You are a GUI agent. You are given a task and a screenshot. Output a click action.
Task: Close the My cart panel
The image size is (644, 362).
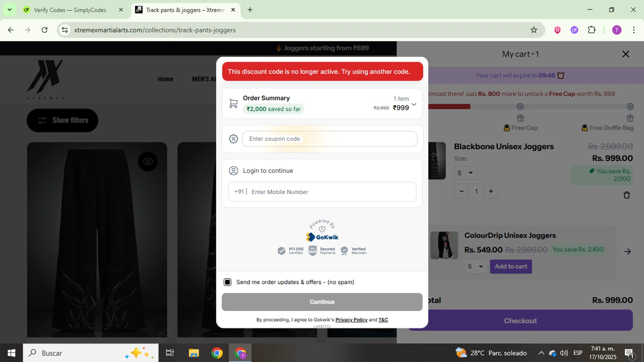[626, 54]
